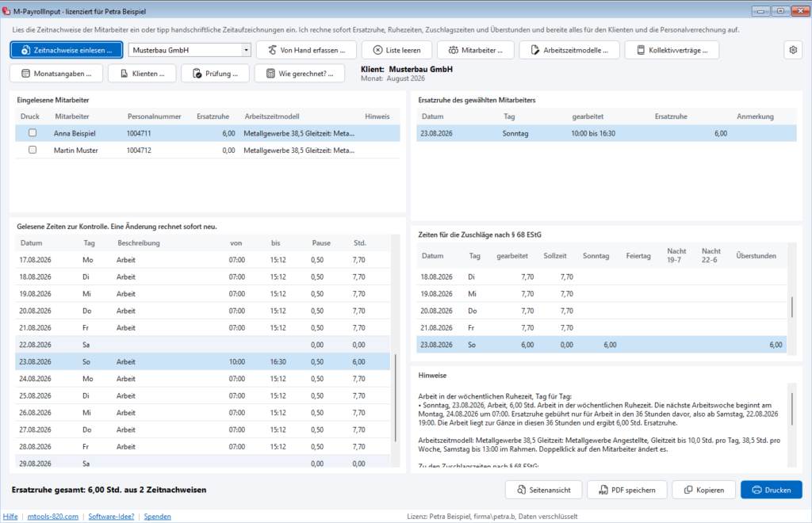Click the Anmerkung column header
Image resolution: width=812 pixels, height=523 pixels.
[755, 116]
